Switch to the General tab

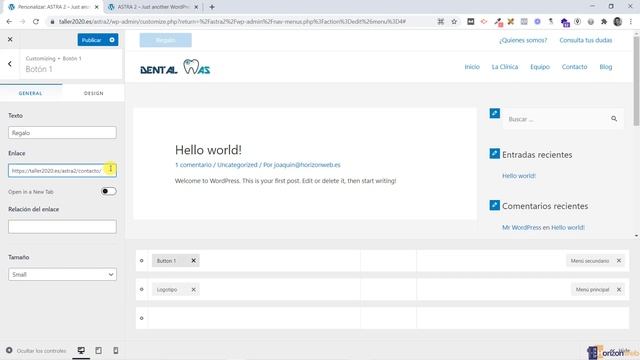tap(31, 93)
